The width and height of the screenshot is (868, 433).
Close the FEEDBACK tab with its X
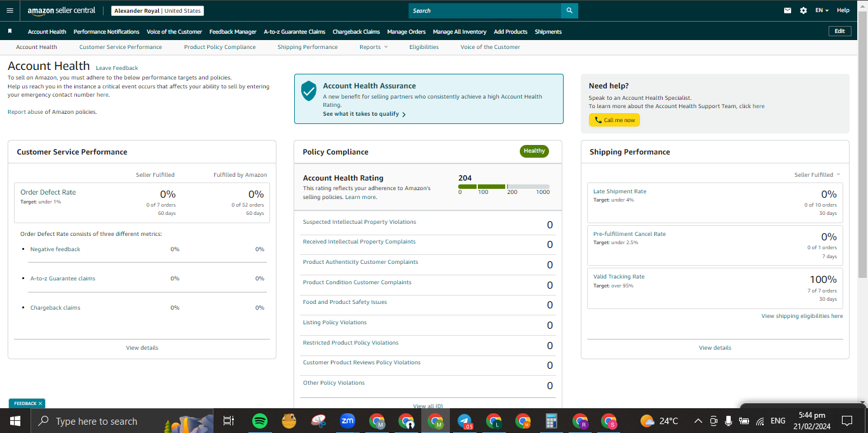coord(40,404)
